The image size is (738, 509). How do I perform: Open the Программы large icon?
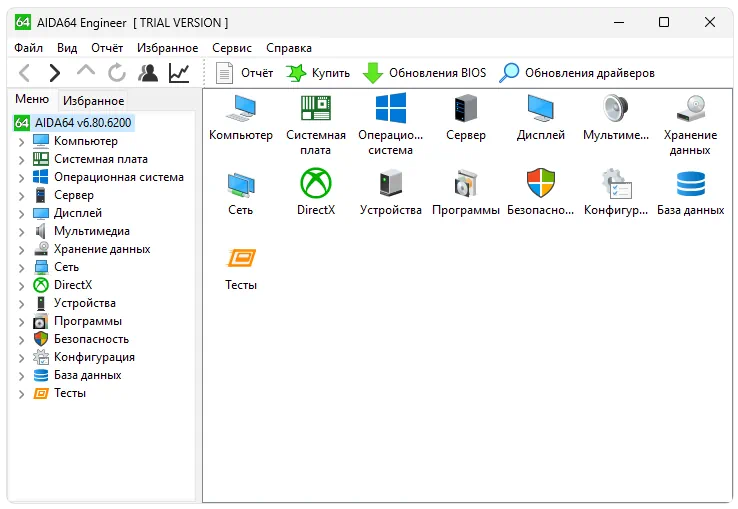465,183
